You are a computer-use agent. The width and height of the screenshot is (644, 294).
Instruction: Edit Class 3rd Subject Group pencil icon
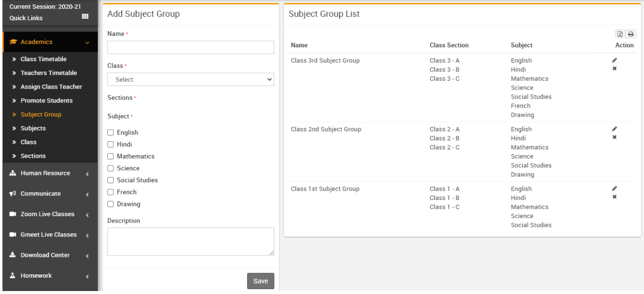[614, 60]
